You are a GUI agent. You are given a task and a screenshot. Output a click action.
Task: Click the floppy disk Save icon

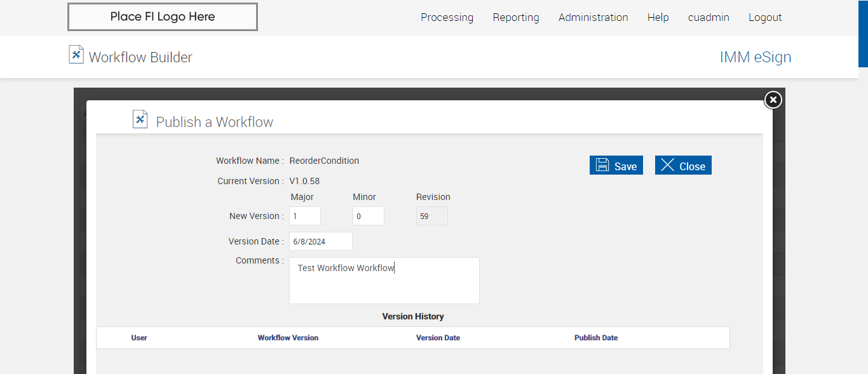point(602,165)
